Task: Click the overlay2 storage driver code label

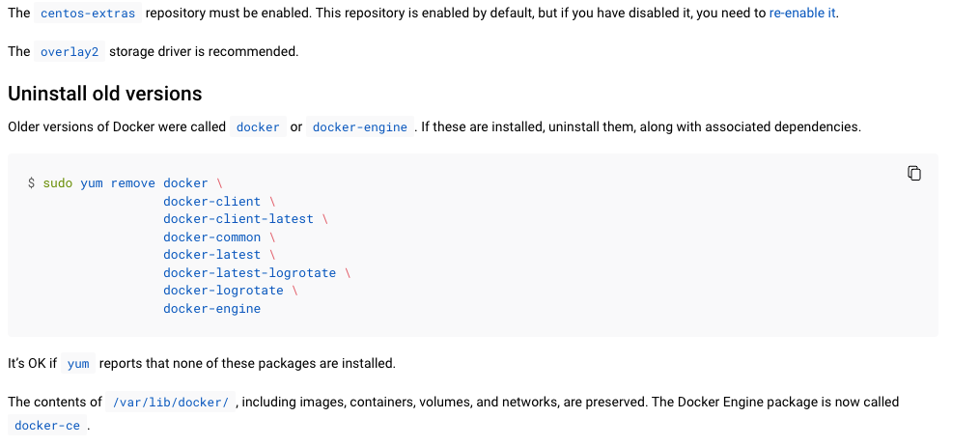Action: [70, 52]
